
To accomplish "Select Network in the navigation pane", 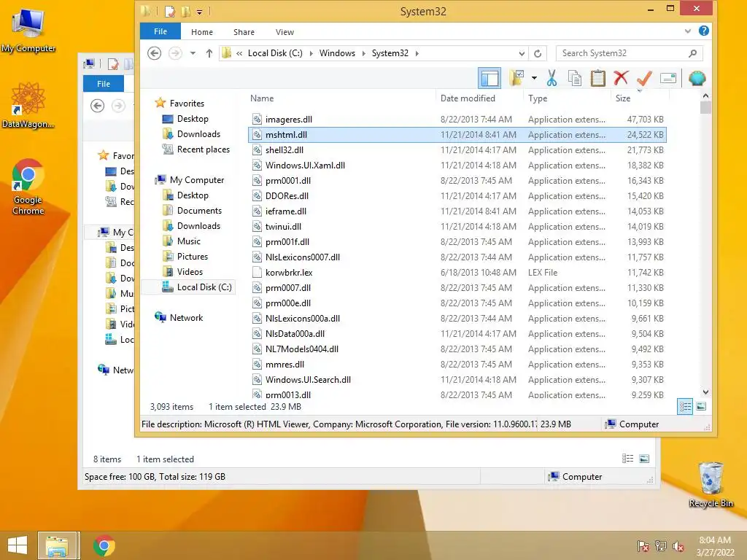I will pyautogui.click(x=186, y=318).
